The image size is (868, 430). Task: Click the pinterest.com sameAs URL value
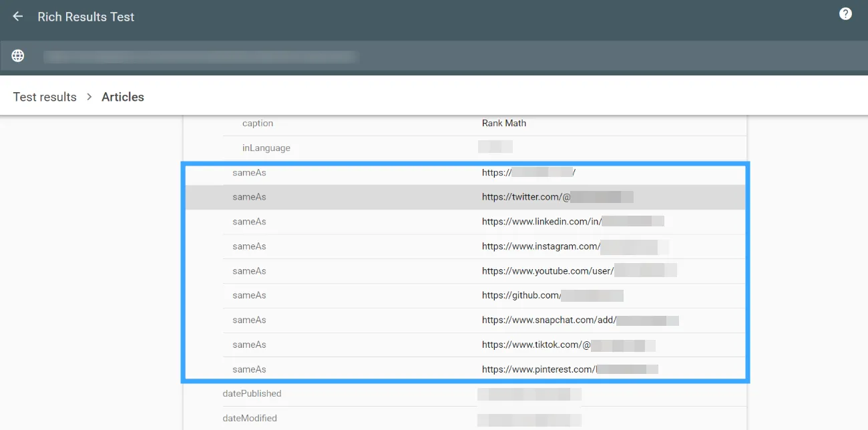[x=570, y=369]
